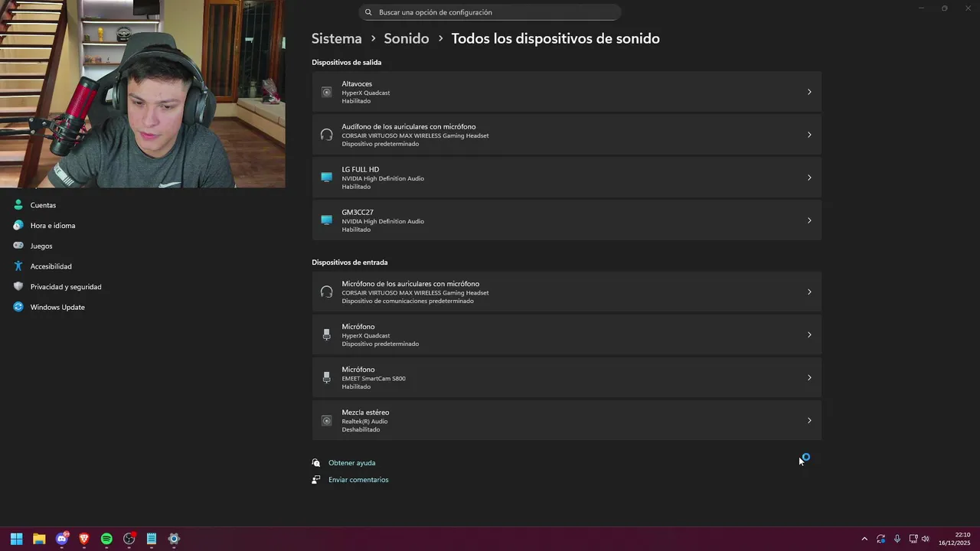Expand the EMEET SmartCam S800 chevron
This screenshot has height=551, width=980.
809,377
